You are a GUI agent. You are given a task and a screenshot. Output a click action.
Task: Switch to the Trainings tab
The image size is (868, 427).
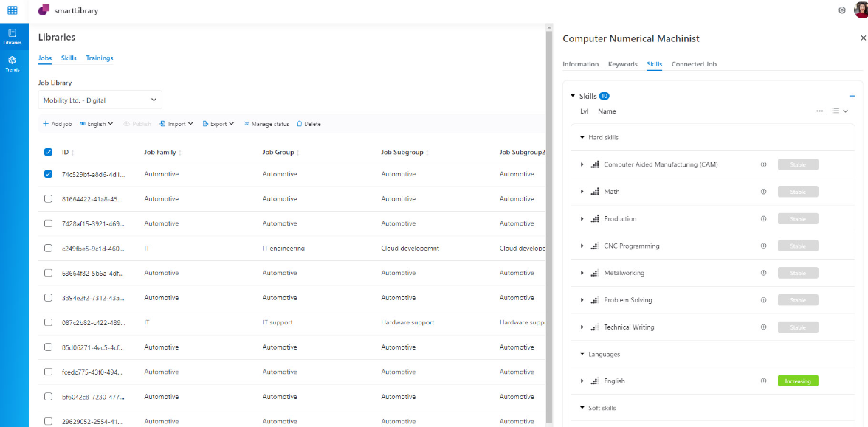(x=99, y=58)
